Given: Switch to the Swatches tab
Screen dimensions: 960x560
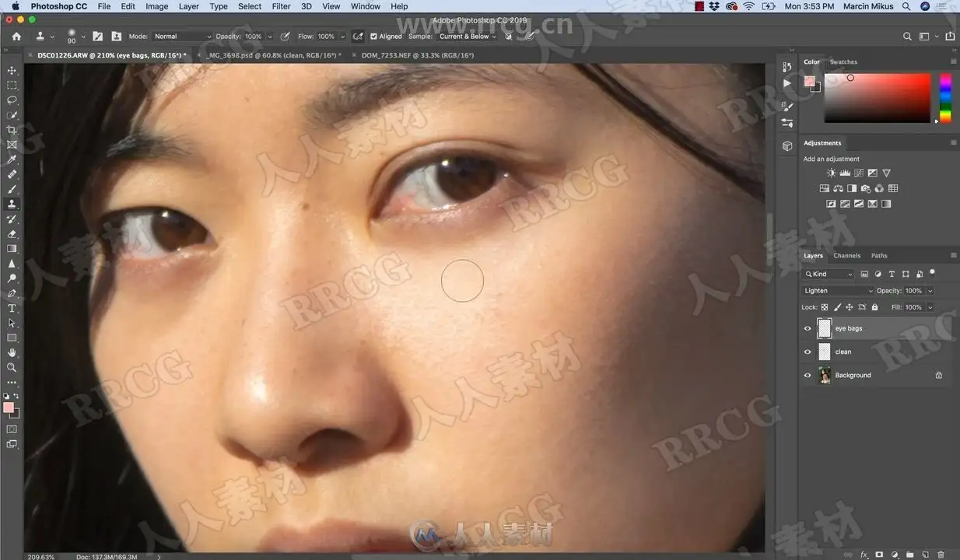Looking at the screenshot, I should [843, 62].
